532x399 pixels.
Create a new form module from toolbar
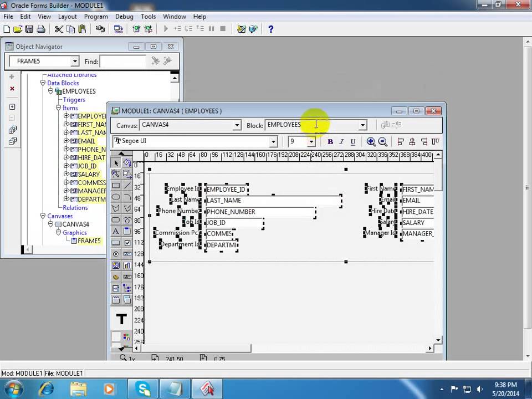pos(7,29)
